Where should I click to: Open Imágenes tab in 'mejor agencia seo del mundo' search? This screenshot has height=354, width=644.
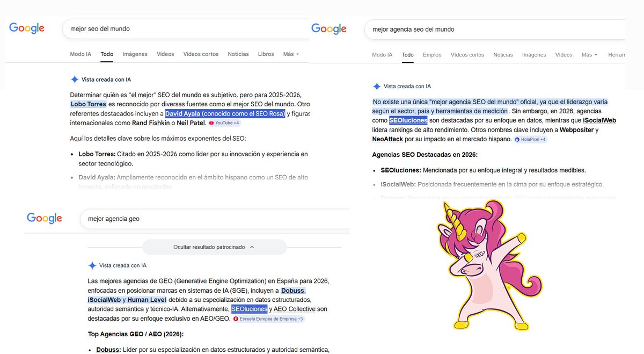(x=534, y=55)
